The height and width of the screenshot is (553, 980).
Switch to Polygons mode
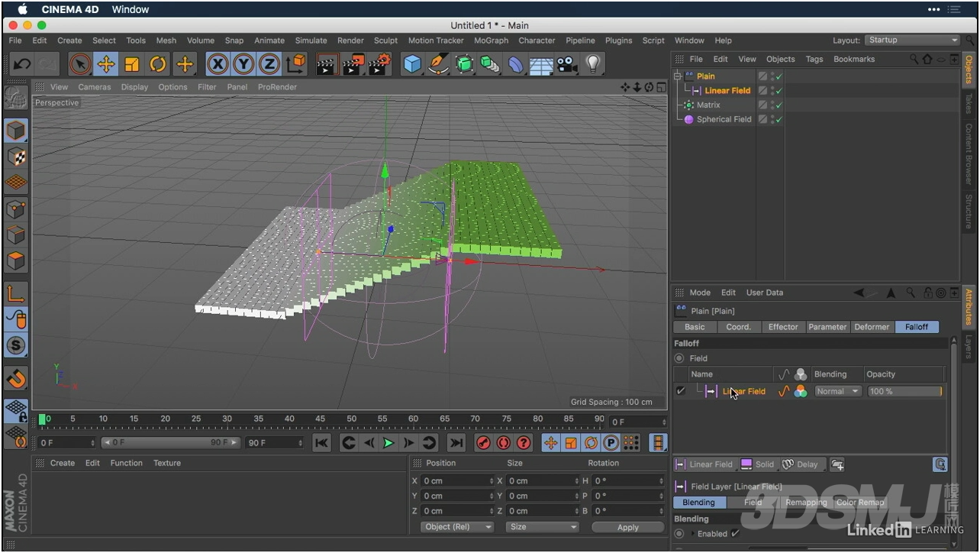16,260
